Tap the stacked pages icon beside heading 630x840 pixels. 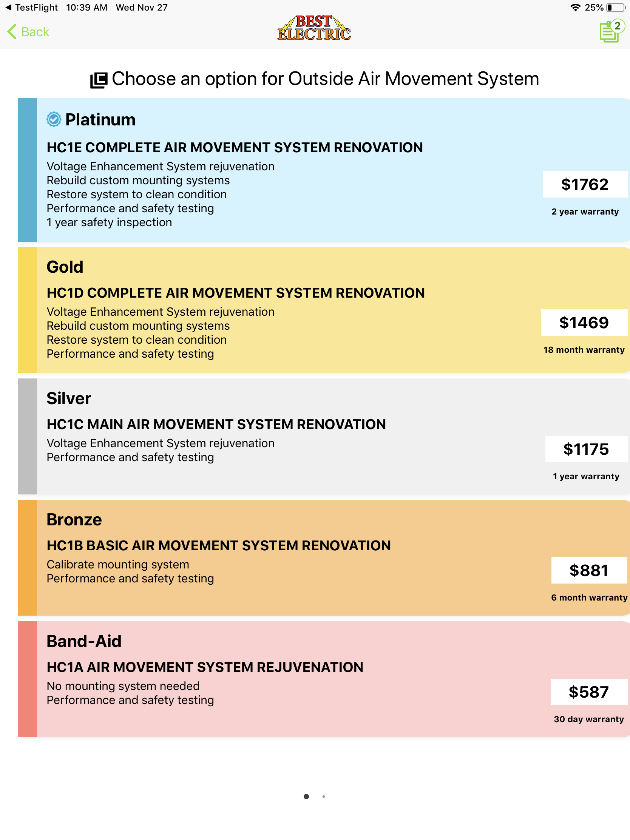(x=99, y=80)
